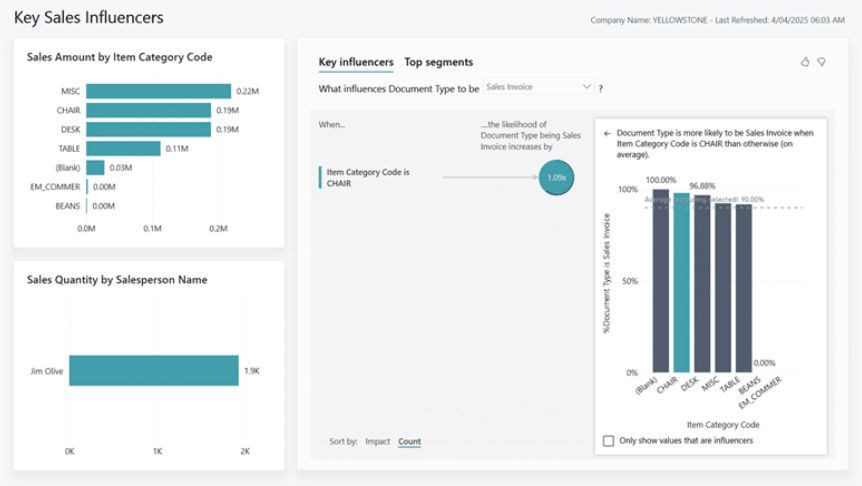Click the Jim Olive sales quantity bar
Image resolution: width=862 pixels, height=486 pixels.
point(153,370)
